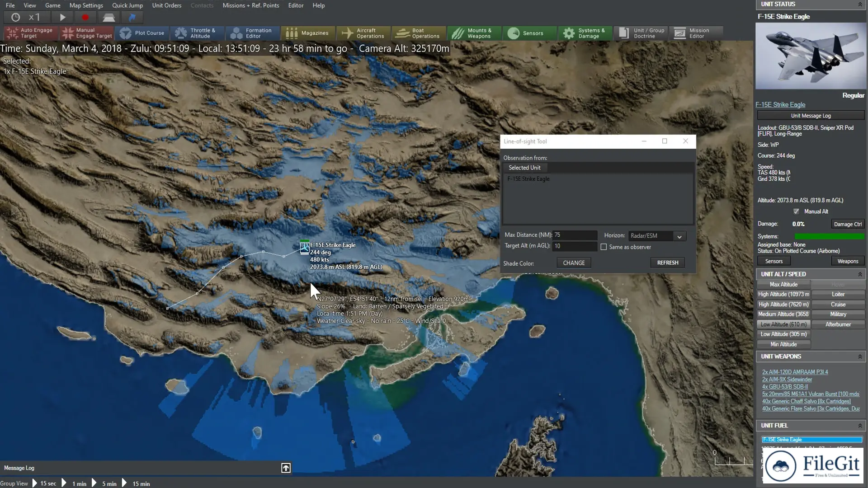The image size is (868, 488).
Task: Open the Help menu
Action: pyautogui.click(x=319, y=5)
